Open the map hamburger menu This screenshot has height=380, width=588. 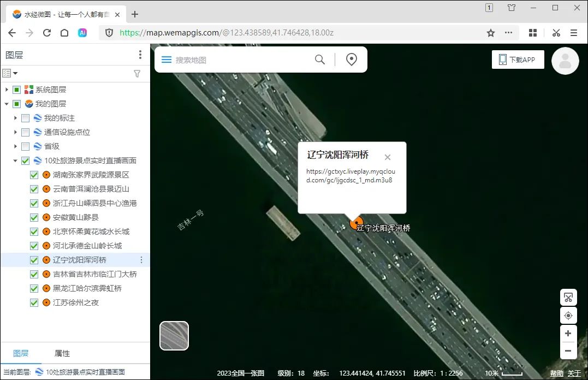[x=166, y=60]
